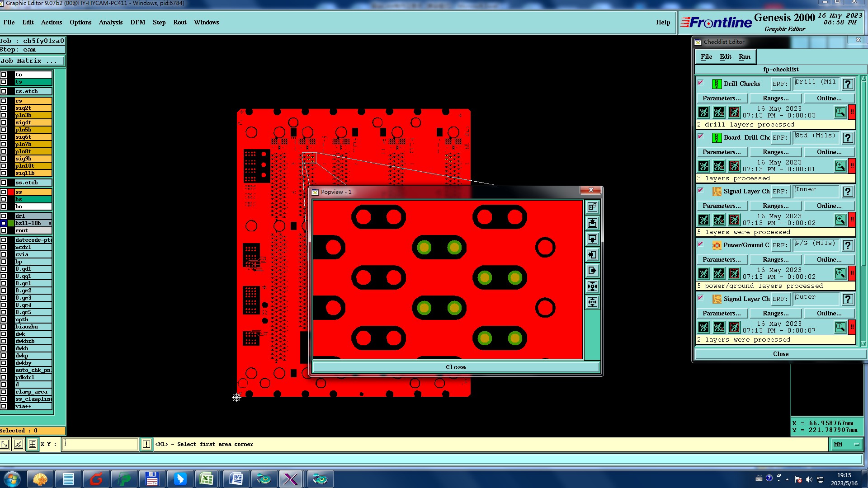Click help question mark for Power/Ground check
This screenshot has height=488, width=868.
point(848,245)
